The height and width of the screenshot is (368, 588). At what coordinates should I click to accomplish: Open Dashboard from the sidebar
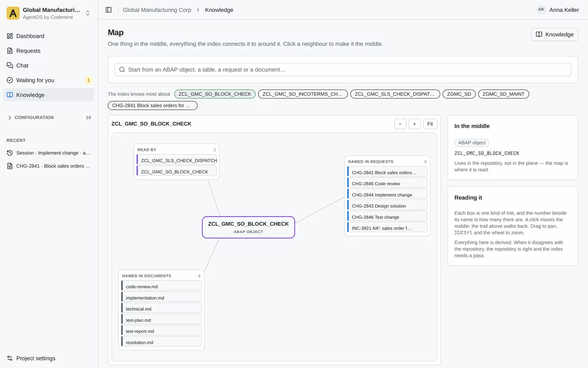click(49, 36)
